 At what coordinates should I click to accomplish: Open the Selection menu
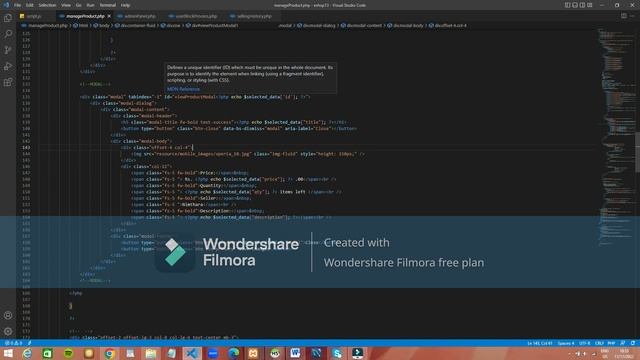coord(47,5)
